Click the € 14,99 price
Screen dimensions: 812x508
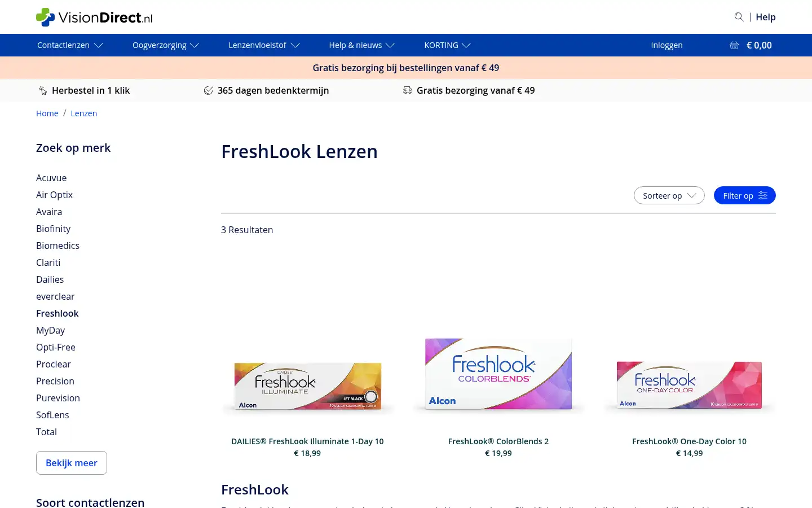[x=689, y=453]
